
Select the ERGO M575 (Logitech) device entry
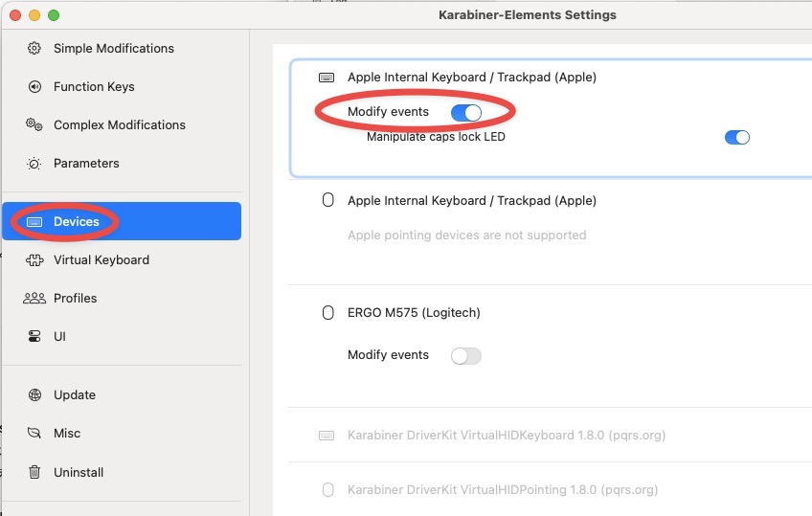pyautogui.click(x=414, y=313)
